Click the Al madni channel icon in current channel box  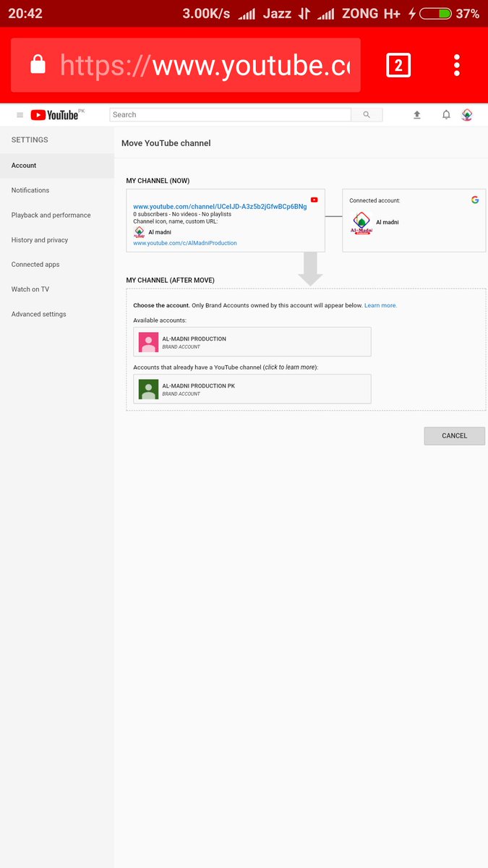tap(139, 232)
